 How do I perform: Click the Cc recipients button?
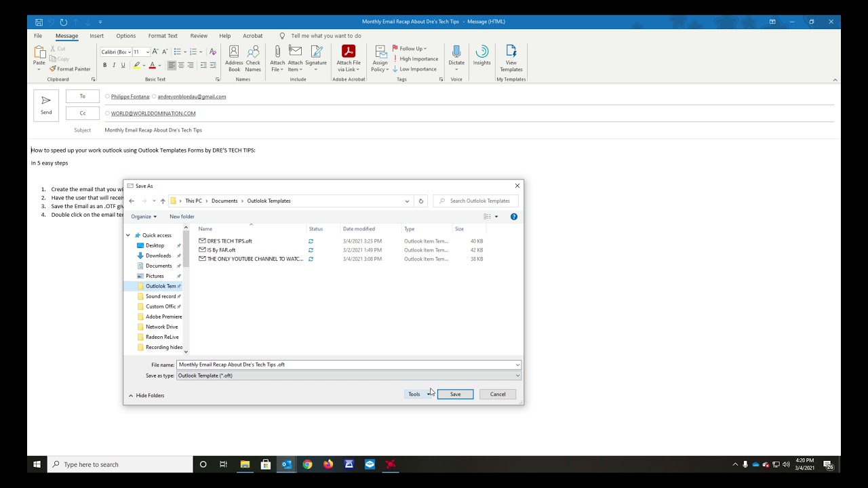pos(83,113)
